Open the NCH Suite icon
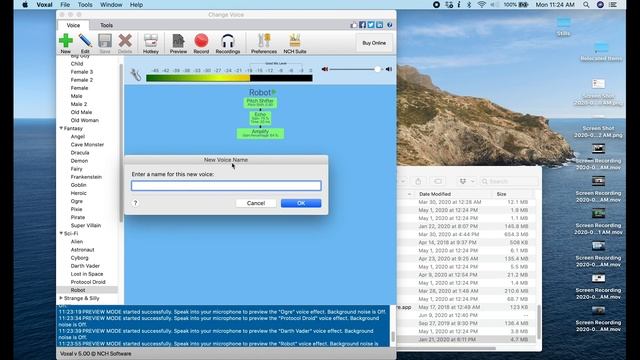Viewport: 640px width, 360px height. coord(295,41)
